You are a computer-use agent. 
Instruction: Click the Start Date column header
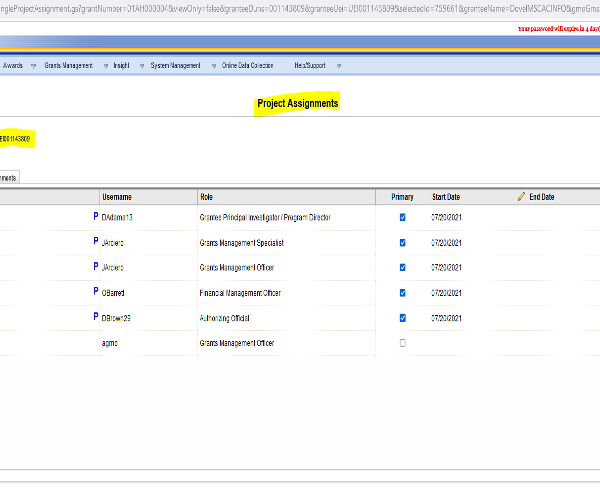[446, 197]
